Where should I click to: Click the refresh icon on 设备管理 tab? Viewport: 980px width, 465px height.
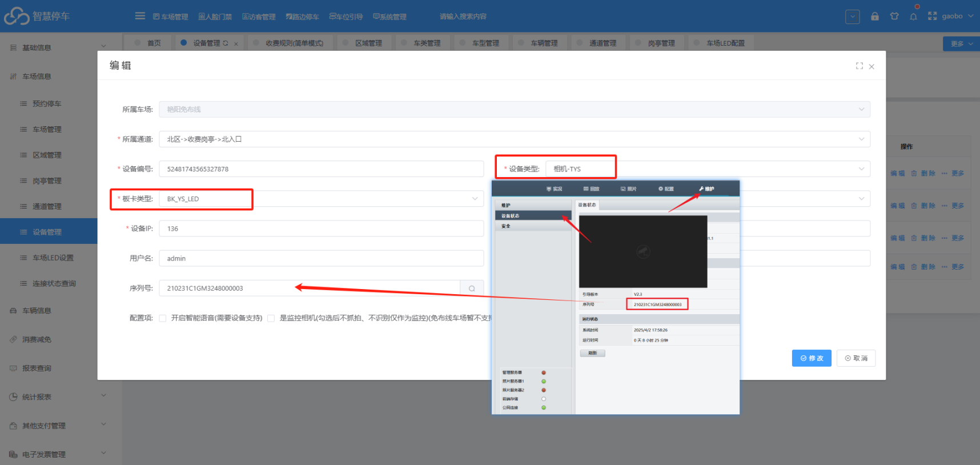pos(226,43)
